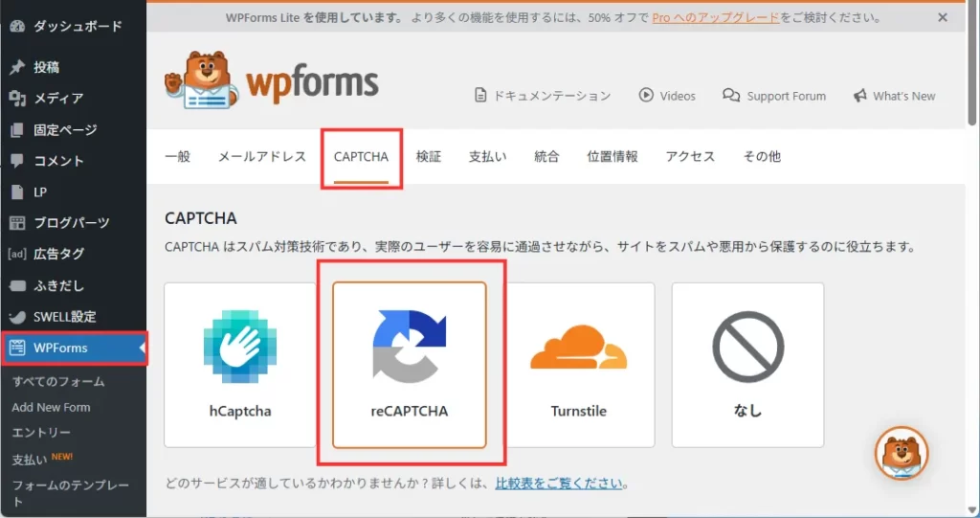This screenshot has width=980, height=518.
Task: Click the hCaptcha hand logo
Action: tap(240, 346)
